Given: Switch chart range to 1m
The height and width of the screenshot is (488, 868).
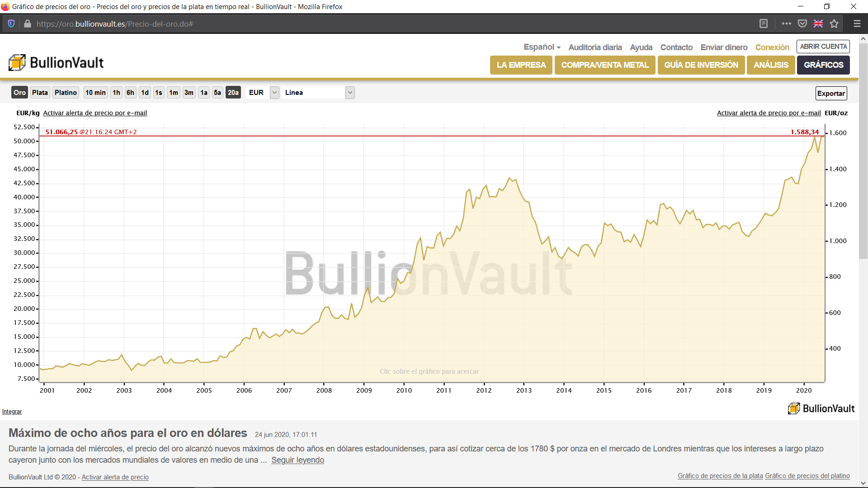Looking at the screenshot, I should click(174, 93).
